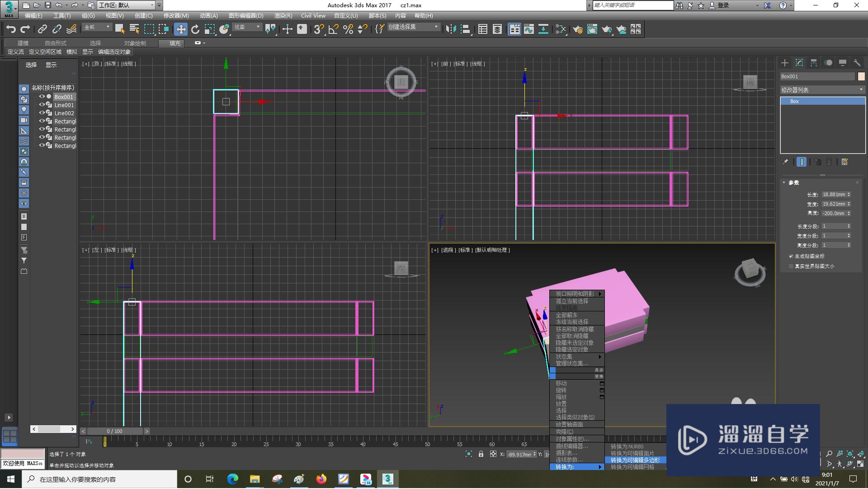Open the 全部 selection filter dropdown
This screenshot has width=868, height=489.
97,28
